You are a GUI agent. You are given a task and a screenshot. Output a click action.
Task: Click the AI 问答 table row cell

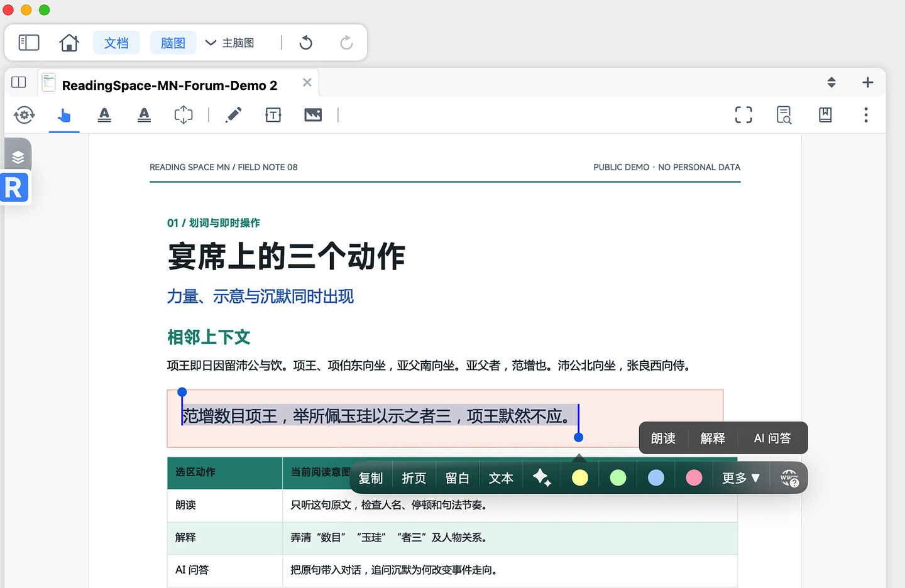click(224, 570)
